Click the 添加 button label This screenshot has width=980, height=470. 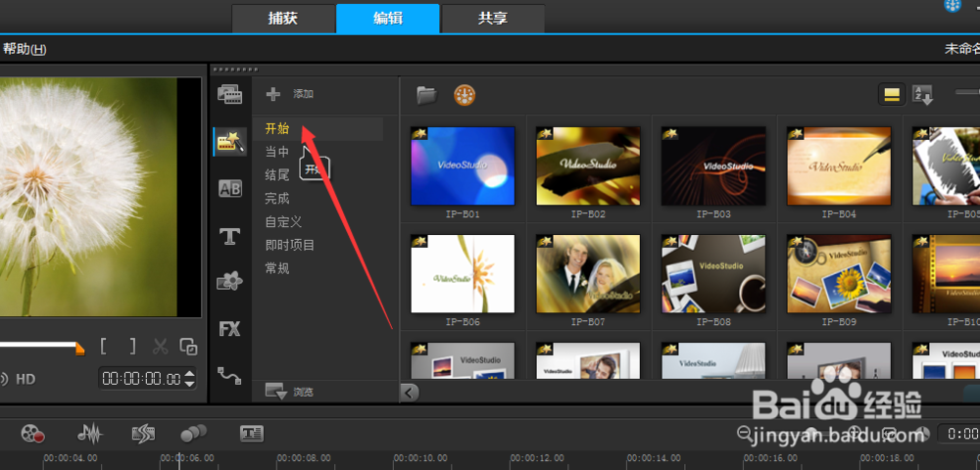[303, 94]
